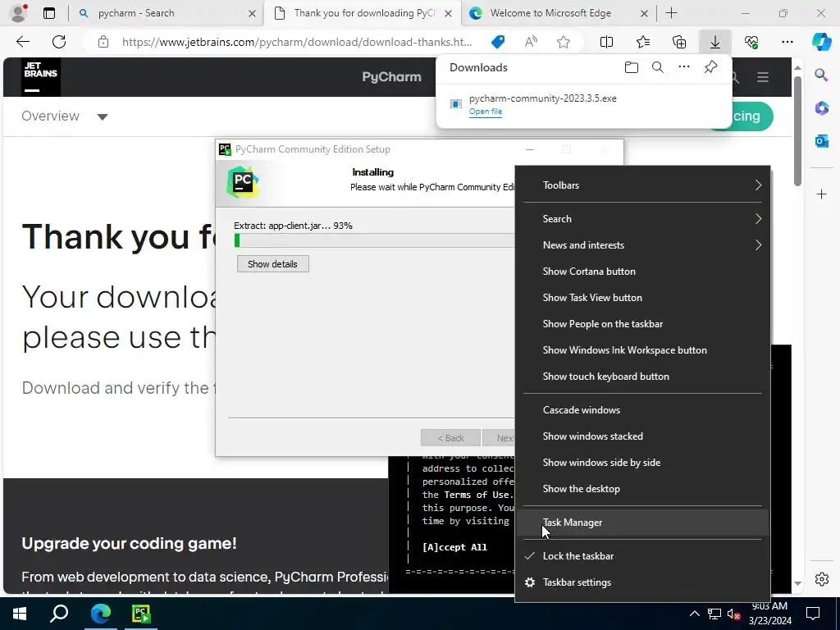Open Outlook sidebar icon
Viewport: 840px width, 630px height.
click(821, 141)
